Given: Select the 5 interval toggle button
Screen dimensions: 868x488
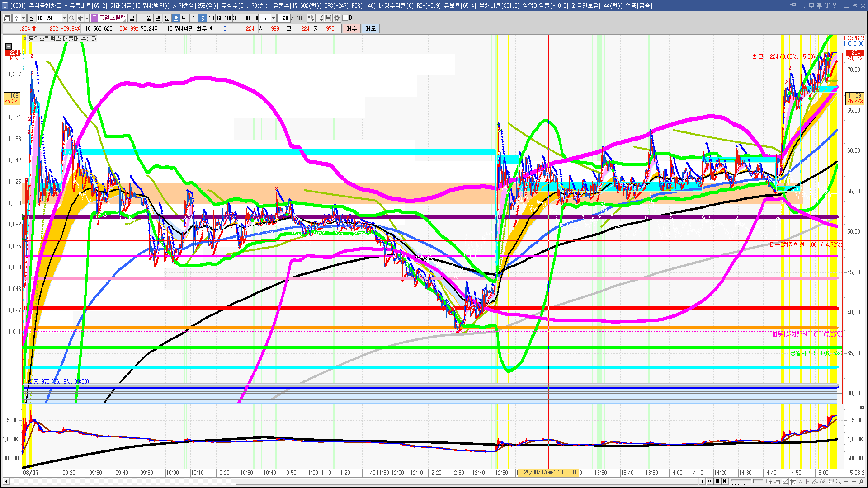Looking at the screenshot, I should 203,18.
